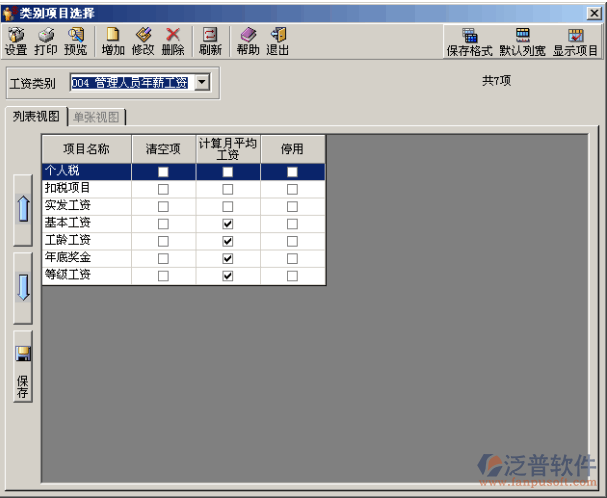Select the 基本工资 row
The width and height of the screenshot is (607, 498).
point(183,224)
